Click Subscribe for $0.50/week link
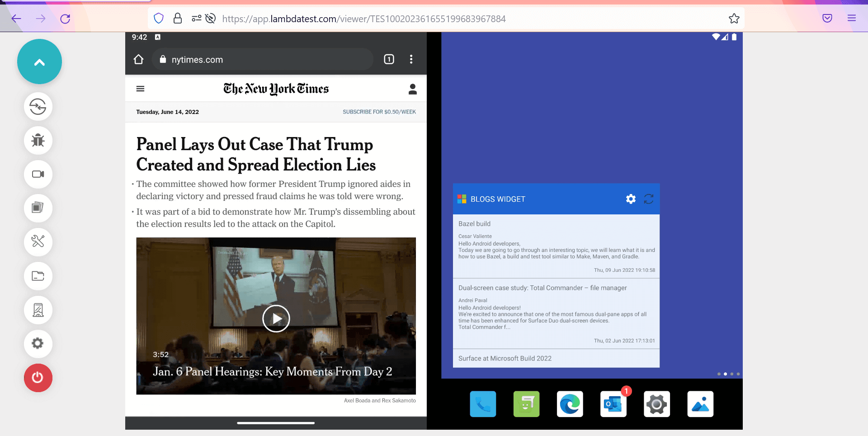This screenshot has width=868, height=436. (x=379, y=112)
